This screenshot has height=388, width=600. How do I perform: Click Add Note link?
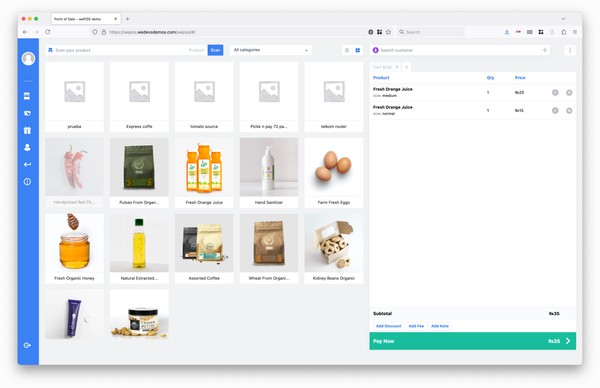pos(440,326)
